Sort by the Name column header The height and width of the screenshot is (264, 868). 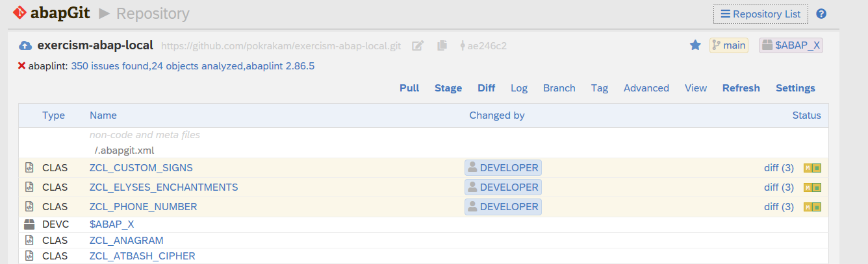click(103, 115)
